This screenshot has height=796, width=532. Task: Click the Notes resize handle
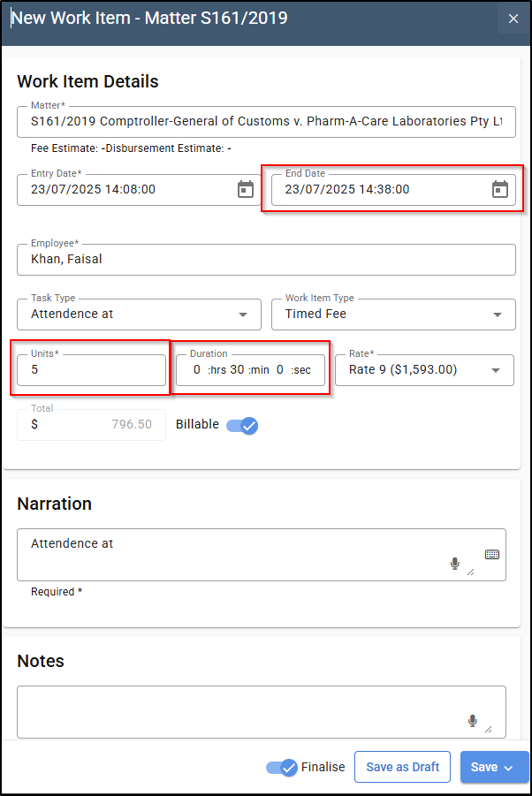coord(489,730)
